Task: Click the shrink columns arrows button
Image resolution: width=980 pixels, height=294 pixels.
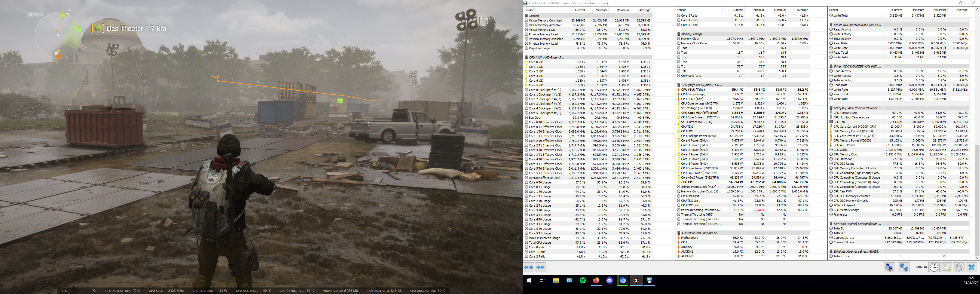Action: click(x=540, y=267)
